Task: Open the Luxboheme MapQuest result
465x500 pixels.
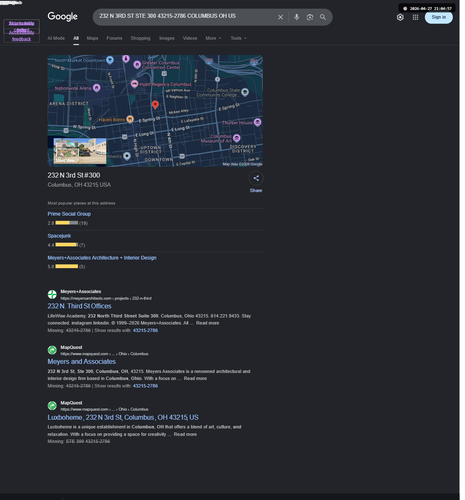Action: [124, 417]
